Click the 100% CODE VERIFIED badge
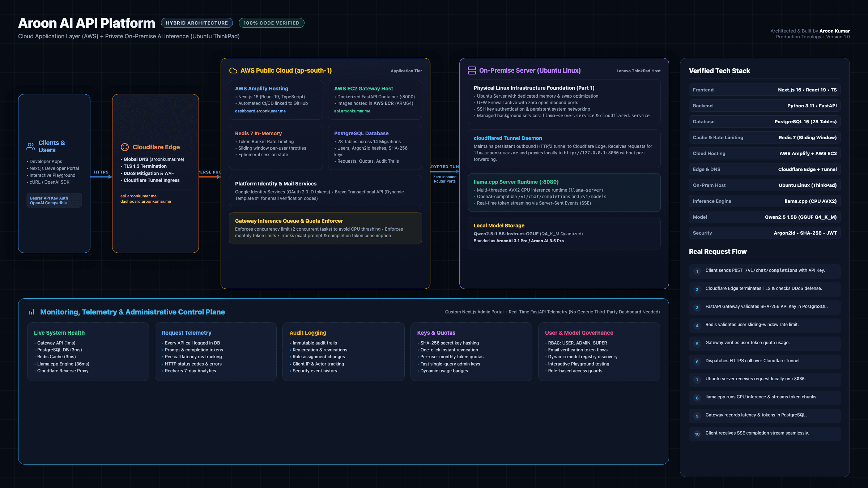This screenshot has height=488, width=868. (x=271, y=23)
